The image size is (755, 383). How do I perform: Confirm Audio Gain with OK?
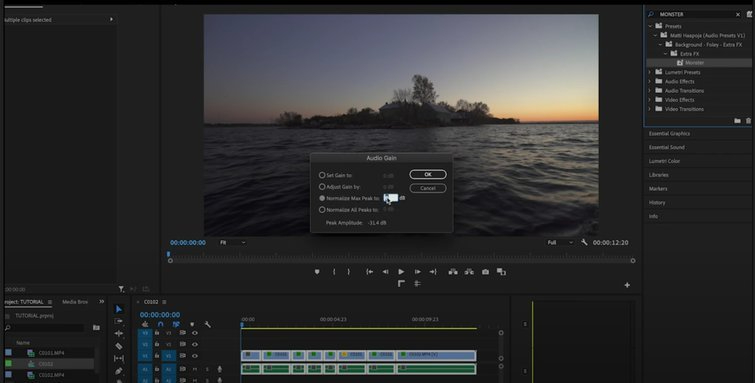(x=428, y=174)
